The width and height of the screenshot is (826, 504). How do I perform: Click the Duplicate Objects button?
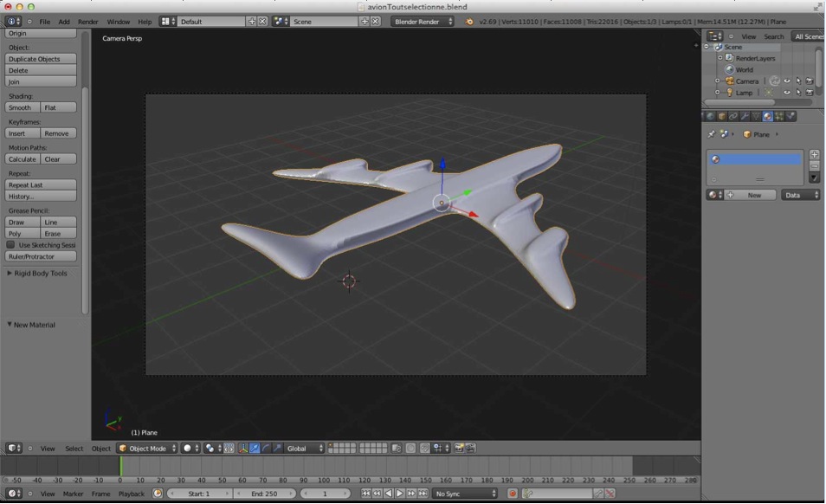(x=41, y=59)
